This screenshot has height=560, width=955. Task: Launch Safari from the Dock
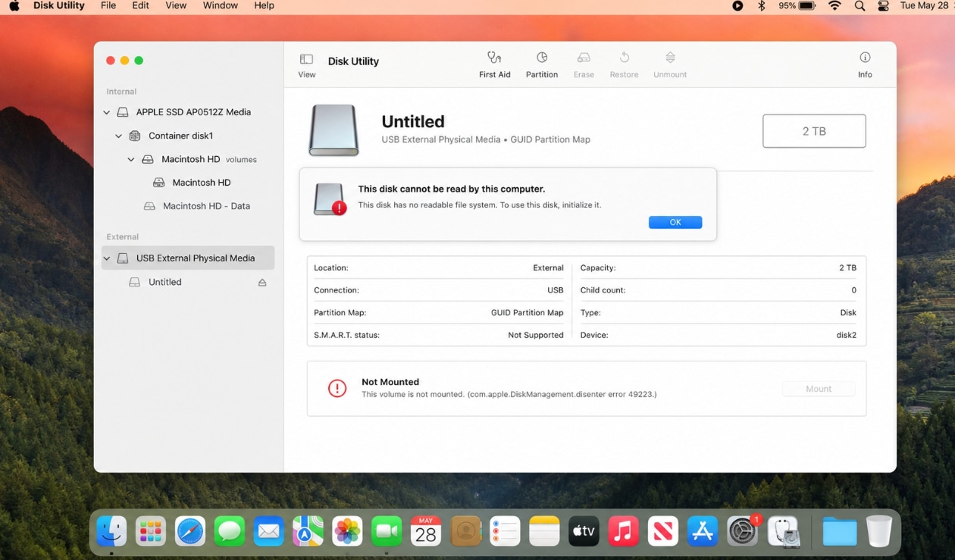(190, 531)
